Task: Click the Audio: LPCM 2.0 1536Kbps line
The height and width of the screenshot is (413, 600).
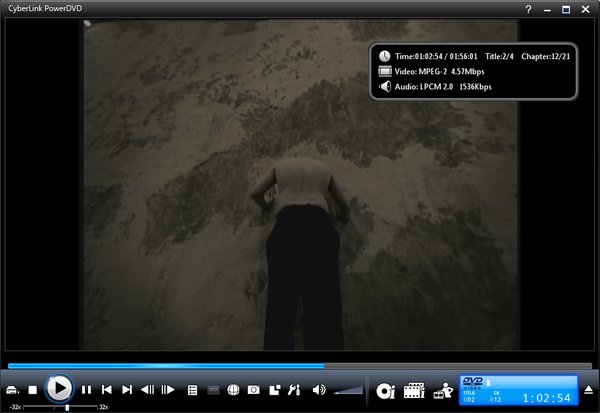Action: [x=443, y=87]
